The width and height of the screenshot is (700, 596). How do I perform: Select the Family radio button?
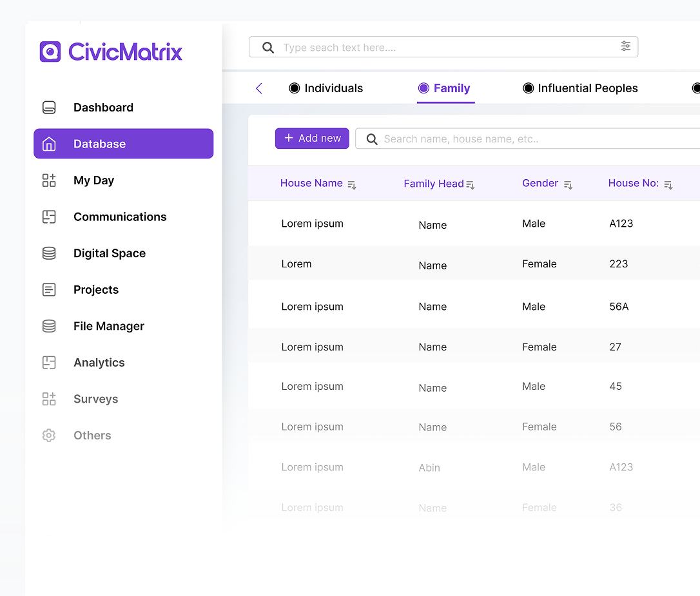(x=424, y=88)
